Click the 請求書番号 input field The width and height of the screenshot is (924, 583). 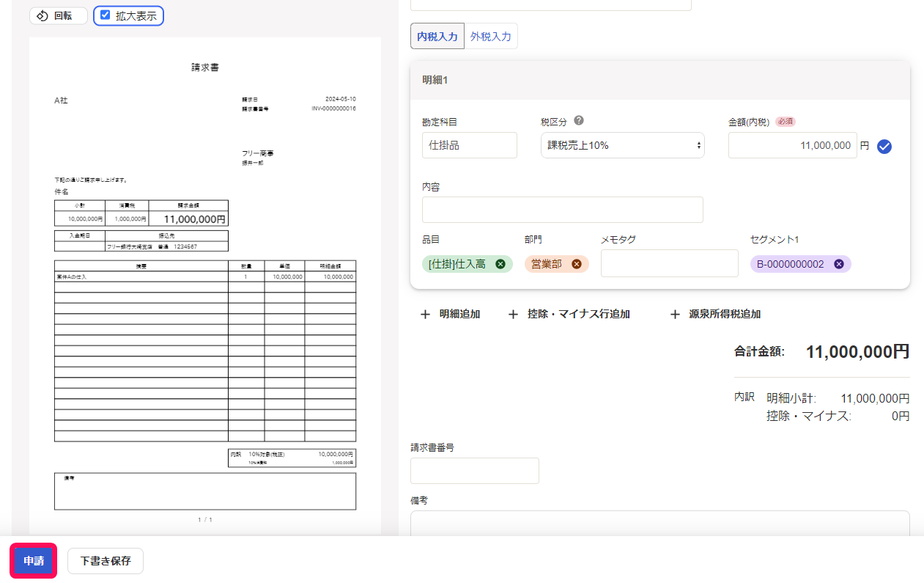475,471
